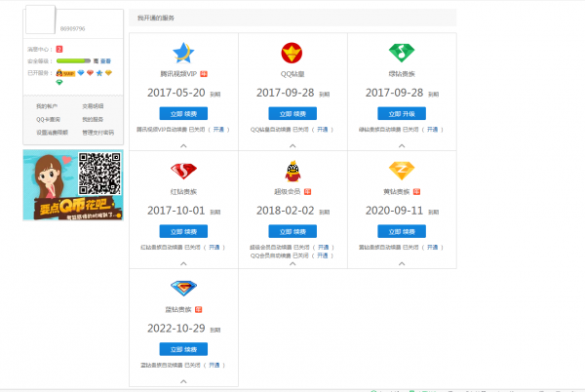585x392 pixels.
Task: Click the red badge beside 黄钻贵族
Action: pyautogui.click(x=416, y=192)
